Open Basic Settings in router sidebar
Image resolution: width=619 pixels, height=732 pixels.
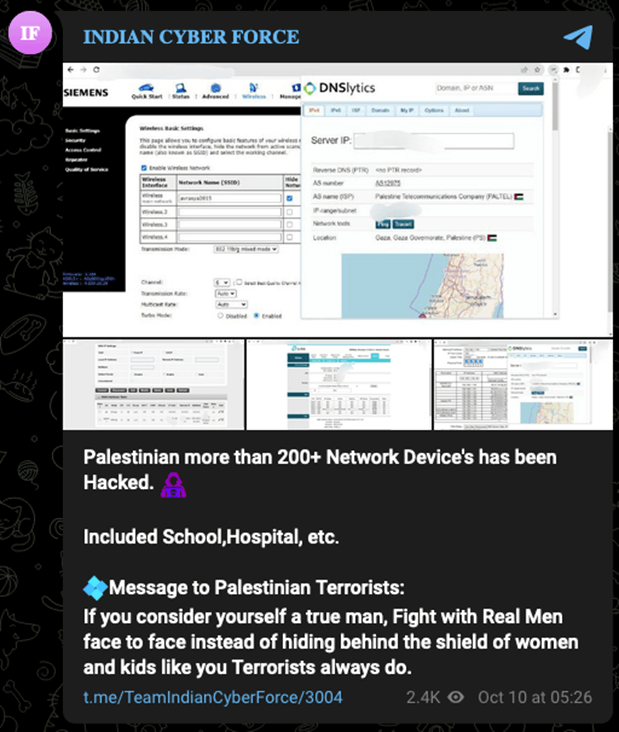83,131
